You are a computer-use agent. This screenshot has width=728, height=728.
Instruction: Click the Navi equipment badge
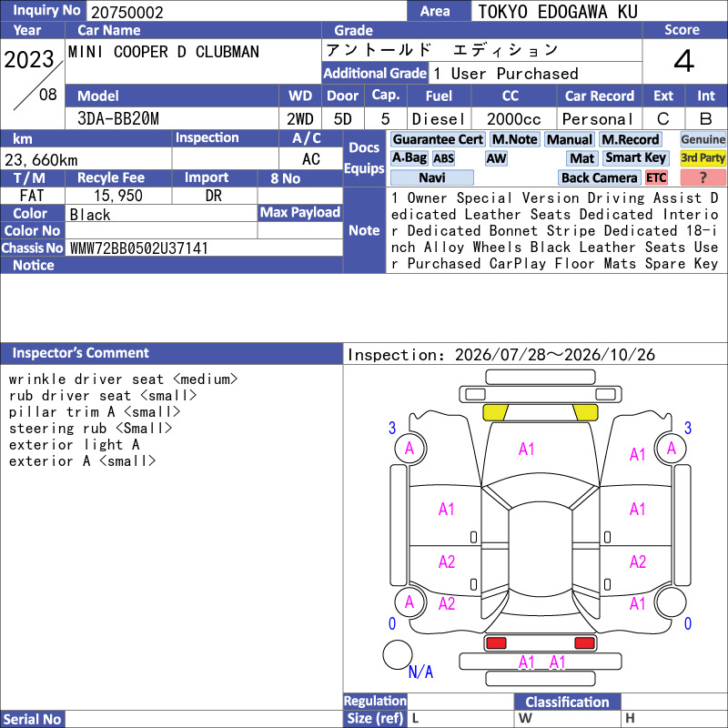pos(431,177)
